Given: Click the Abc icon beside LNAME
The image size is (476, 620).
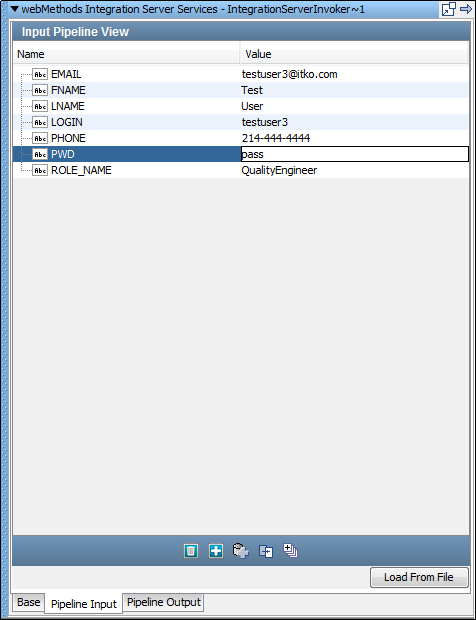Looking at the screenshot, I should pos(40,106).
